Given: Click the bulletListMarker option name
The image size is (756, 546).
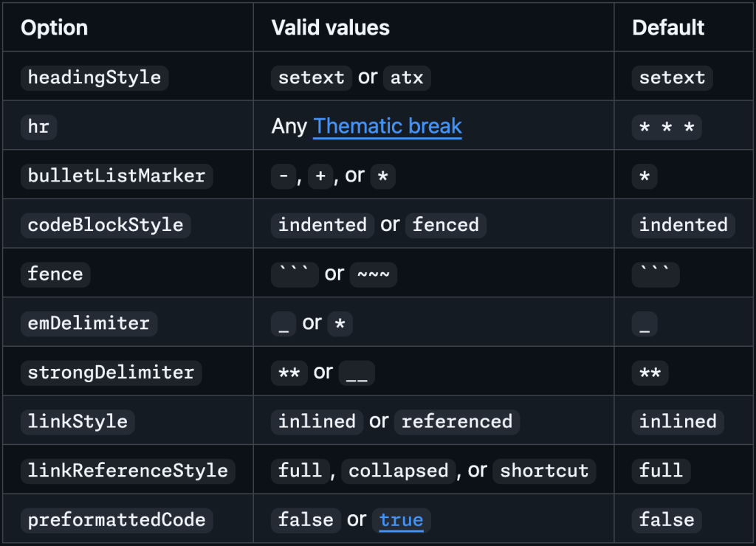Looking at the screenshot, I should pyautogui.click(x=116, y=176).
